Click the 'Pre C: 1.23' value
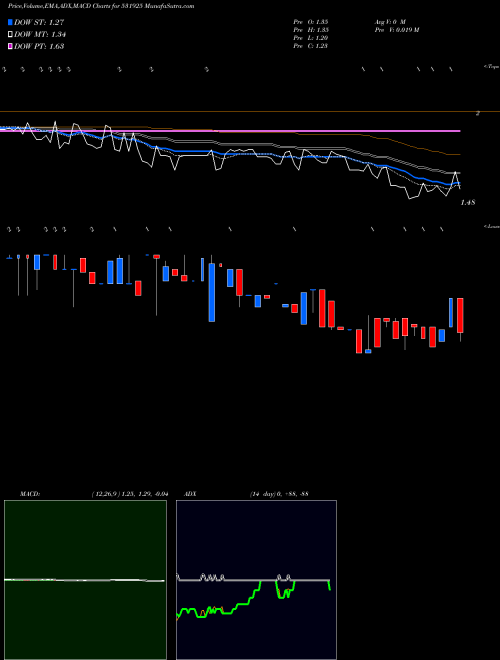 click(x=311, y=46)
